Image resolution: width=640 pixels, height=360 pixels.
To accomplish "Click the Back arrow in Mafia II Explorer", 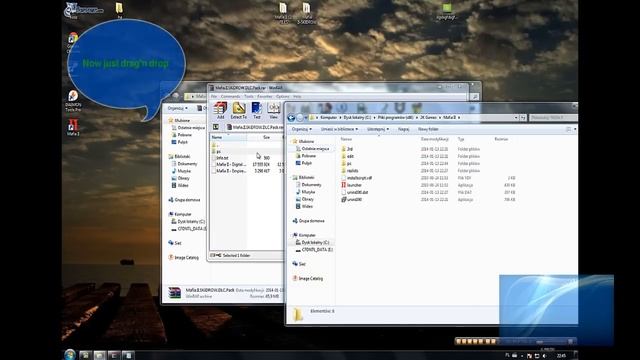I will coord(291,118).
